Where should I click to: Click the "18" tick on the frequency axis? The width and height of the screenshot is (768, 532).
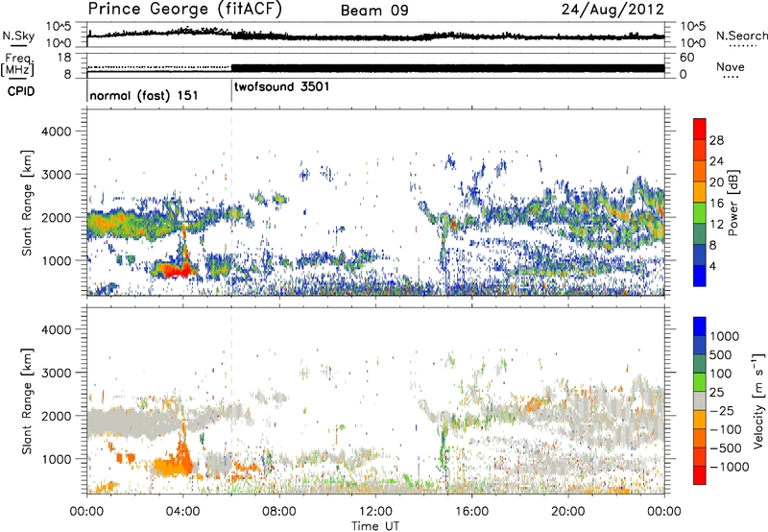click(64, 58)
